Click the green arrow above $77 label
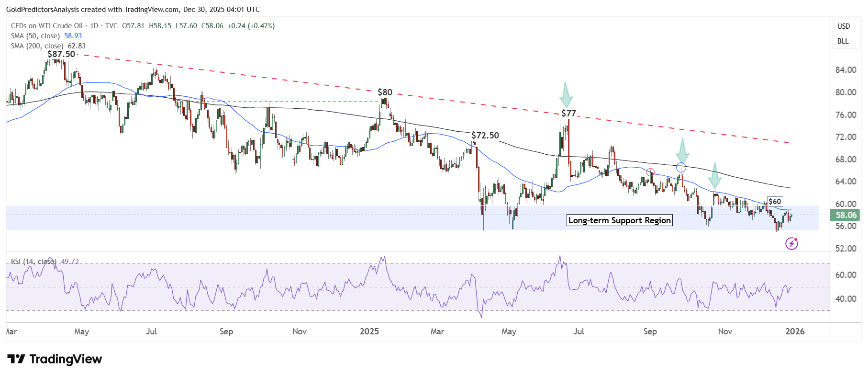The width and height of the screenshot is (868, 377). pos(566,95)
